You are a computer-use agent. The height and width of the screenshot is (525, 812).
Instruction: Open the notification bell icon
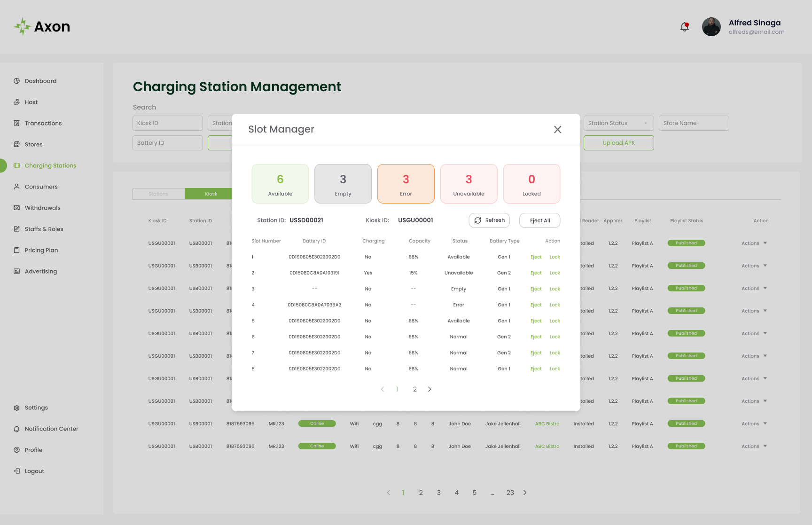pyautogui.click(x=685, y=27)
